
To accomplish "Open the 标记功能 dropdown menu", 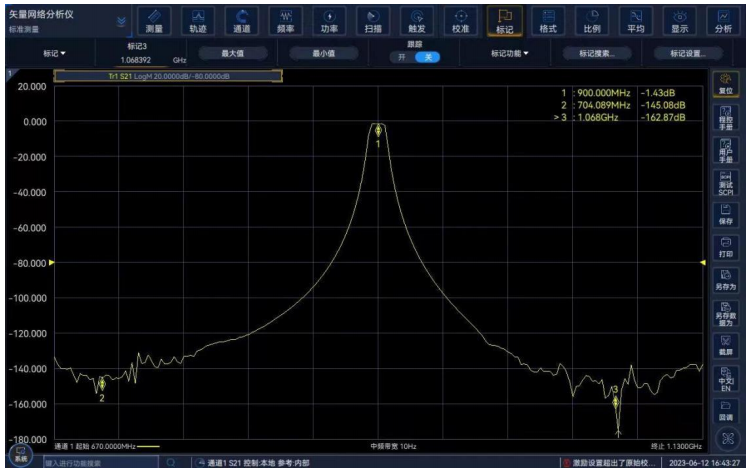I will [510, 53].
